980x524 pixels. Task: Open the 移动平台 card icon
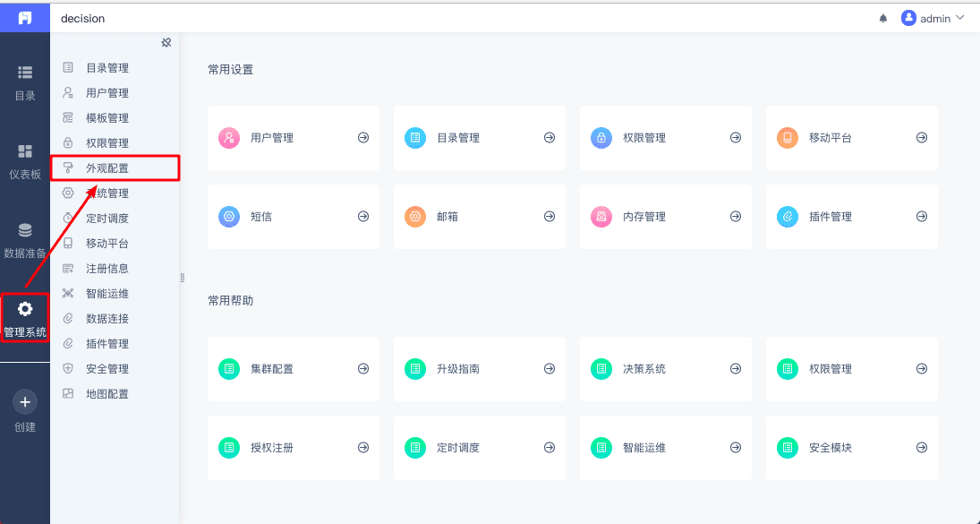pos(788,138)
